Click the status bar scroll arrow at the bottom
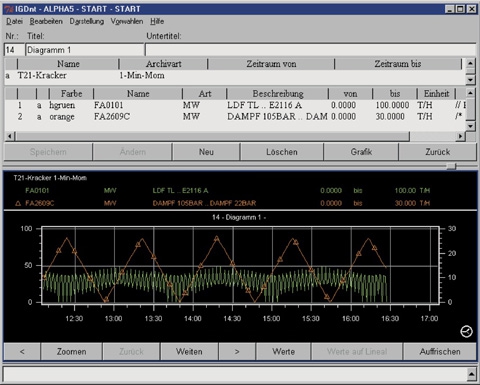 point(471,374)
